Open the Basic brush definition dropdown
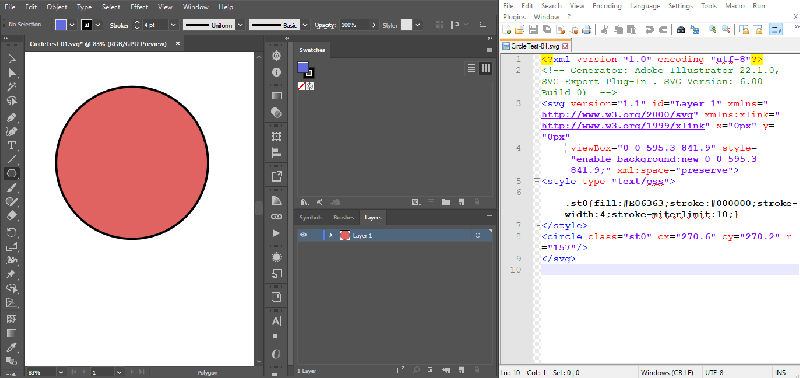 [x=305, y=24]
